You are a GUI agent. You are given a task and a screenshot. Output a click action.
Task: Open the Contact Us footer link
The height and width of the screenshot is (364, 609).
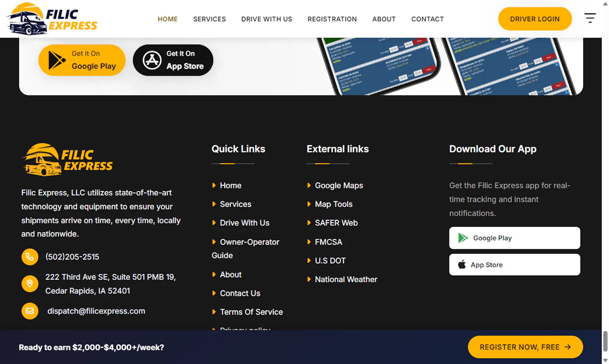(x=240, y=293)
